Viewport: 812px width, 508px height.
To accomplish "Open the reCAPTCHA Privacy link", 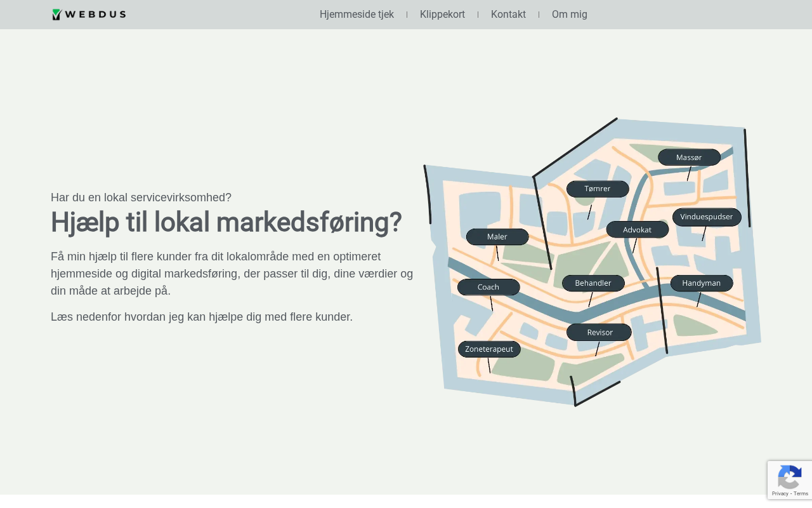I will [780, 493].
